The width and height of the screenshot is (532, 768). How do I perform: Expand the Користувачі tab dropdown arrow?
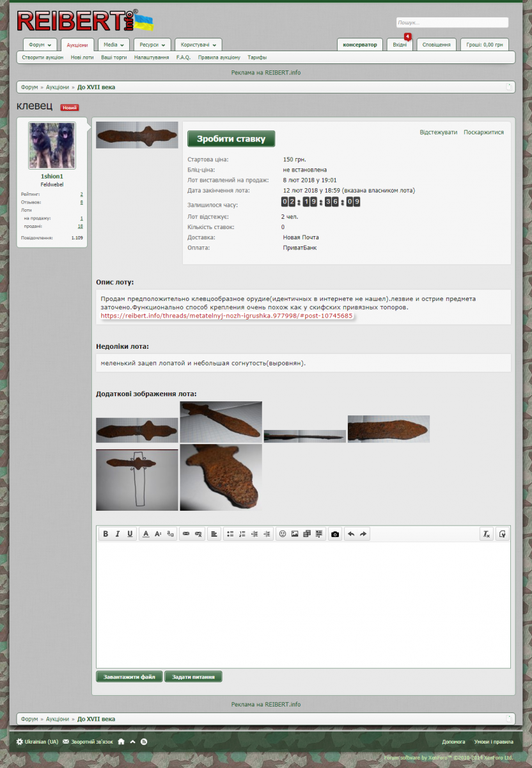(214, 45)
